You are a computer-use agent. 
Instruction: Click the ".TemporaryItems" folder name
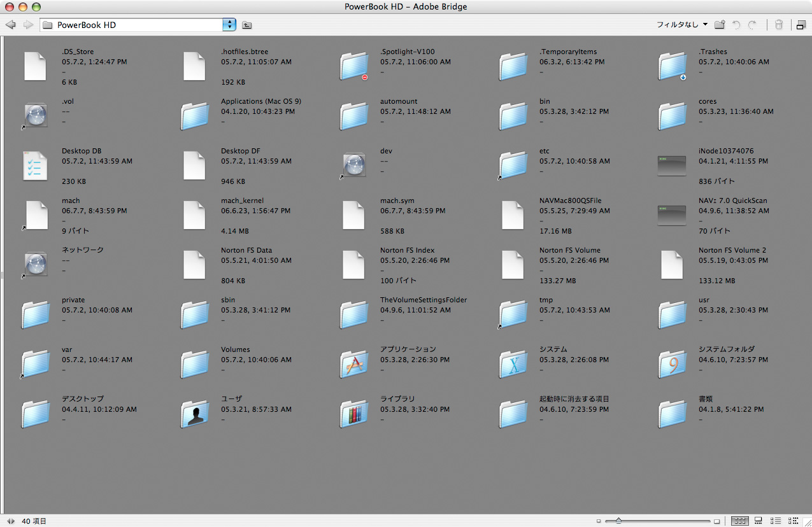pos(568,52)
